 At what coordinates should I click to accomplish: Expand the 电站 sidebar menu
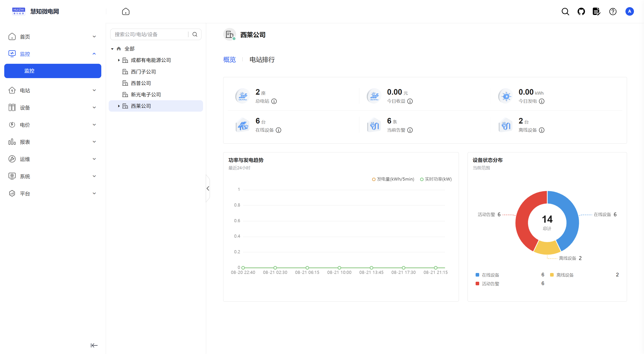click(x=53, y=90)
